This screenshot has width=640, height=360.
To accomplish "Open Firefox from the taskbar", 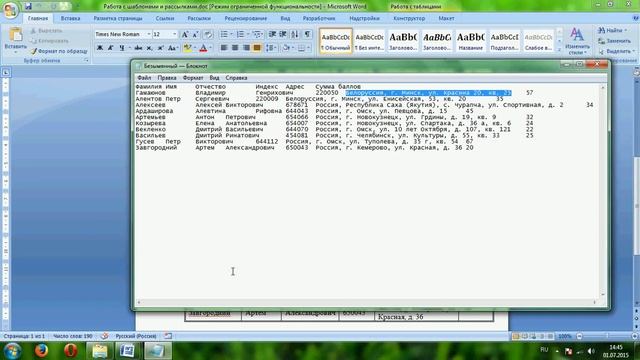I will [42, 351].
